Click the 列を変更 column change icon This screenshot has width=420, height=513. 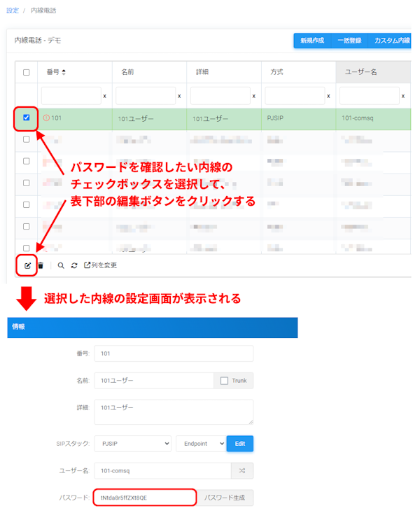pyautogui.click(x=87, y=265)
